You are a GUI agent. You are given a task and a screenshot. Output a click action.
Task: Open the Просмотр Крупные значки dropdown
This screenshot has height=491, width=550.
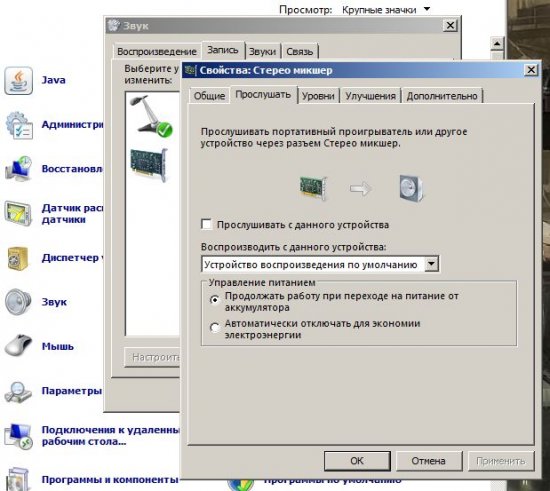point(386,9)
